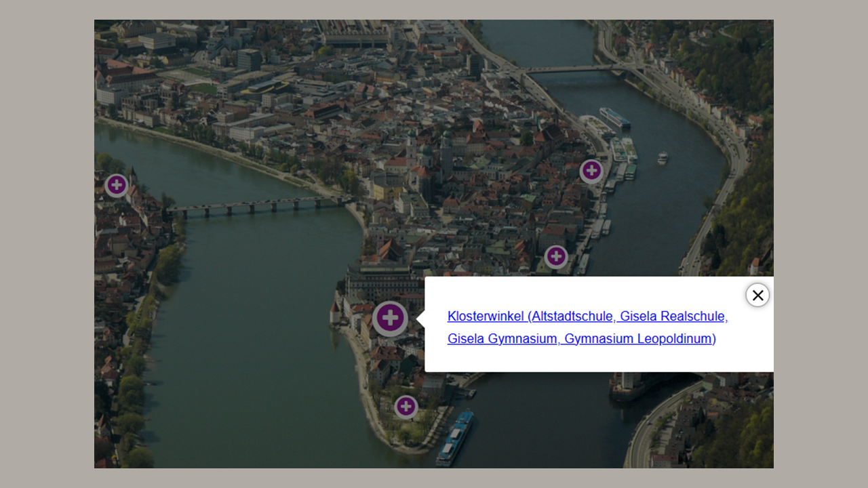Image resolution: width=868 pixels, height=488 pixels.
Task: Click the enlarged active plus hotspot beside the popup
Action: pos(390,318)
